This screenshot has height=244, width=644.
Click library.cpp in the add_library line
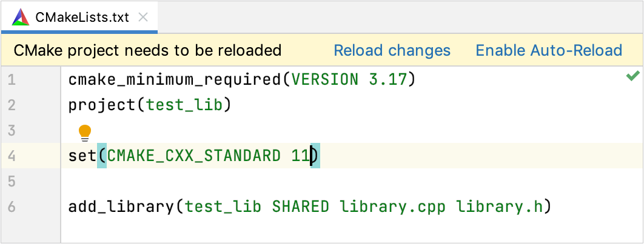(392, 207)
